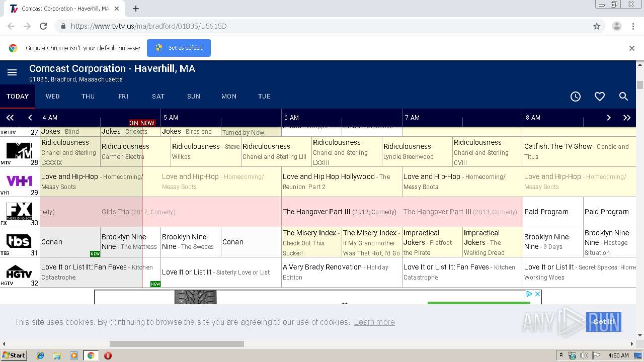The image size is (644, 362).
Task: Open the time picker clock icon
Action: 576,97
